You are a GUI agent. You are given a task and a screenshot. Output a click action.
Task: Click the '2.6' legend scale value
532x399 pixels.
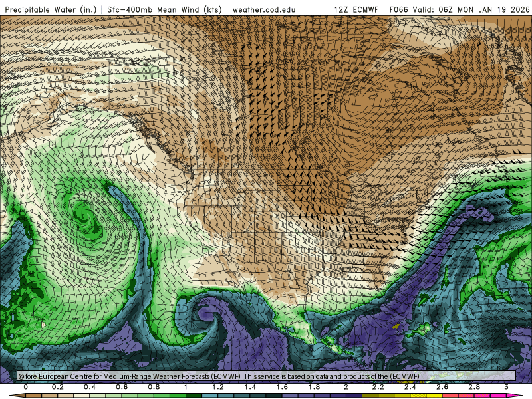pos(442,387)
